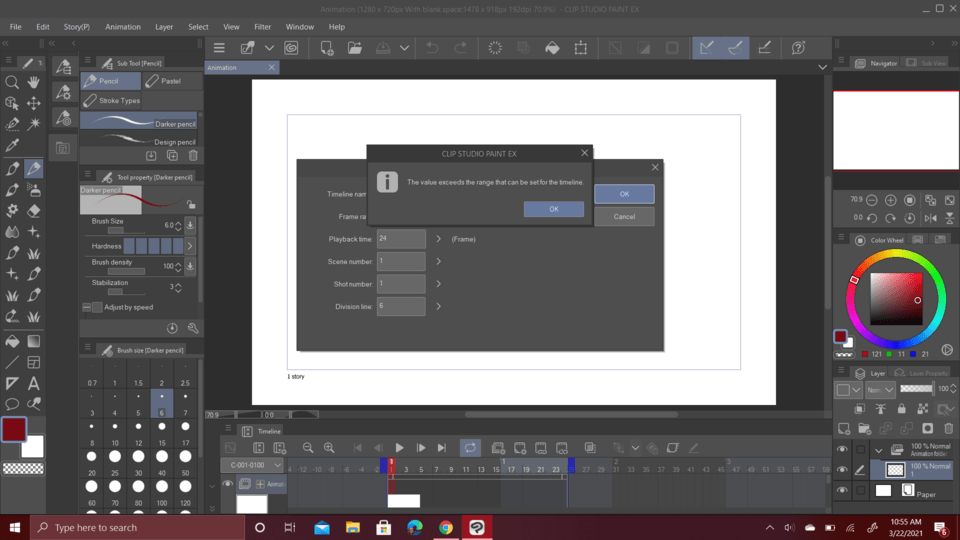The image size is (960, 540).
Task: Click the dark red foreground color swatch
Action: pos(13,430)
